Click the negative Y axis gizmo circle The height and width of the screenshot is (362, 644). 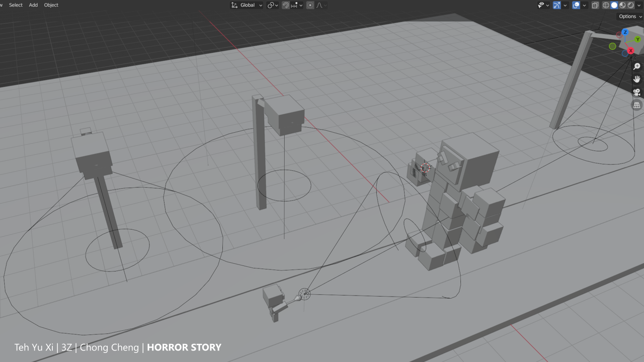(612, 46)
